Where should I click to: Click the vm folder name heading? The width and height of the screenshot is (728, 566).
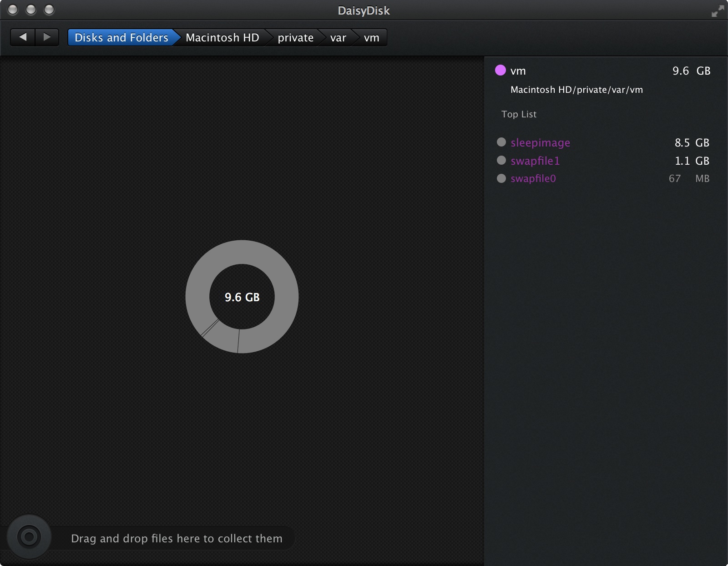pyautogui.click(x=518, y=71)
